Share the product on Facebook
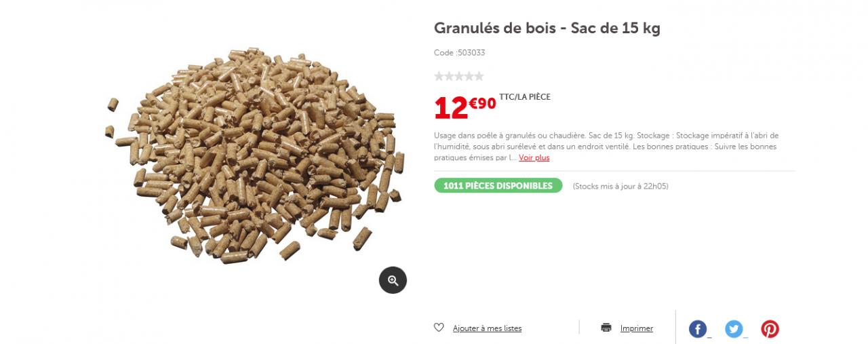868x344 pixels. click(698, 329)
